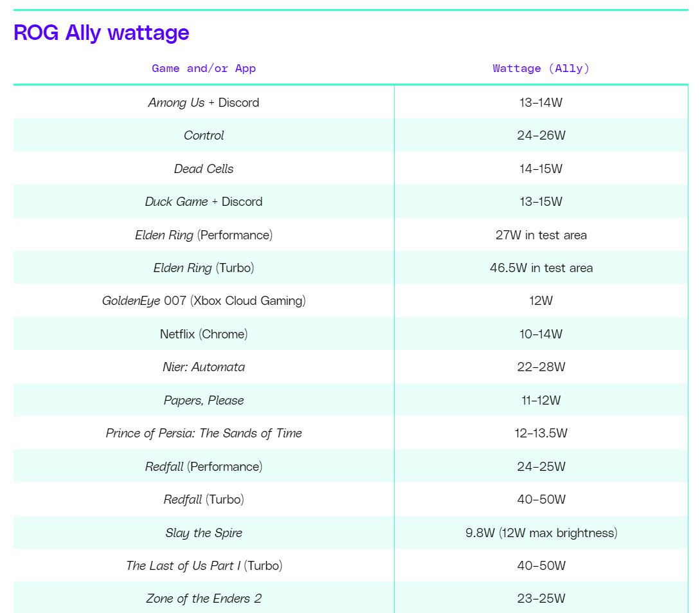This screenshot has height=613, width=700.
Task: Click the 'Netflix (Chrome)' cell
Action: pyautogui.click(x=204, y=334)
